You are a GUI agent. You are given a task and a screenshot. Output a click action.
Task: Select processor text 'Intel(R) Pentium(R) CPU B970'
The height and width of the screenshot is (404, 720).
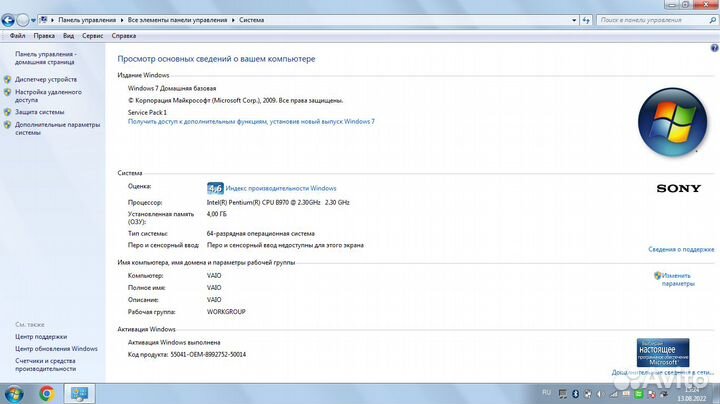pyautogui.click(x=248, y=202)
